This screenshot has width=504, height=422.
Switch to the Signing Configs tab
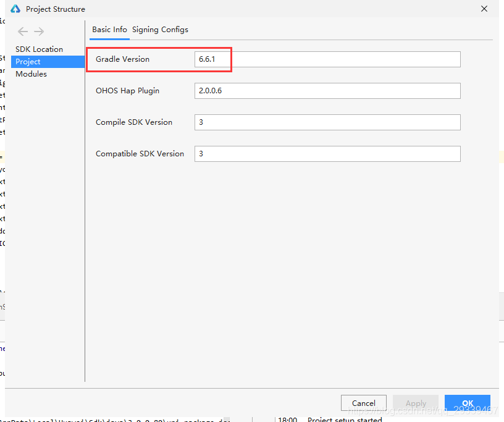160,30
